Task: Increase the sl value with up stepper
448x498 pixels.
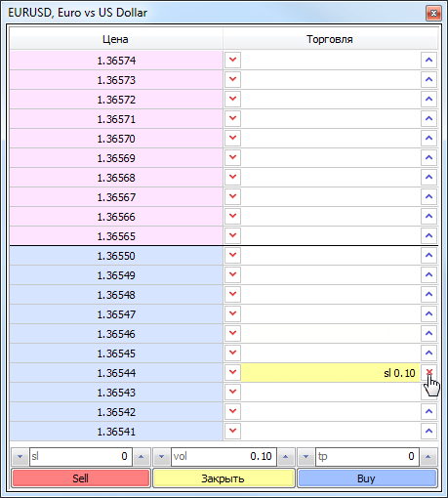Action: [x=141, y=457]
